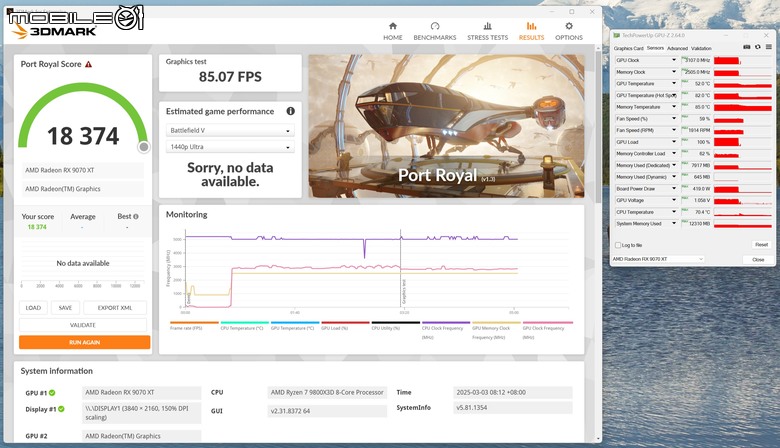The width and height of the screenshot is (780, 448).
Task: Click the Port Royal score warning icon
Action: (x=89, y=64)
